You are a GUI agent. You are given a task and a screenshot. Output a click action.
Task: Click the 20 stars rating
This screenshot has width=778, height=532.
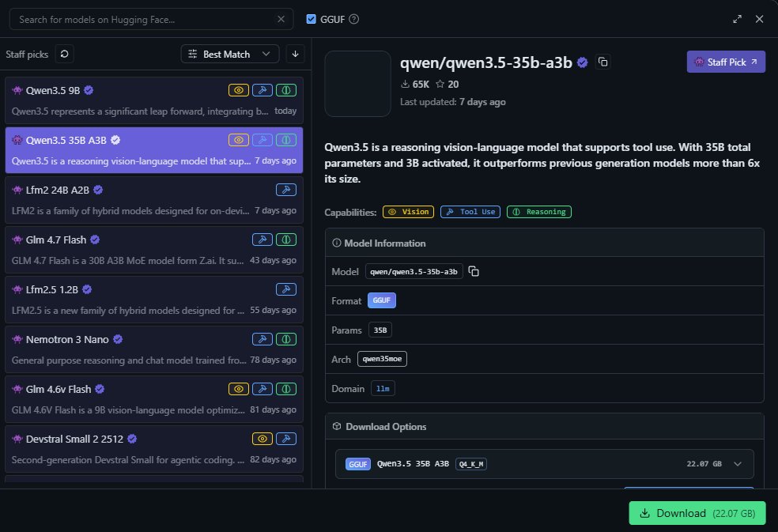pyautogui.click(x=447, y=85)
